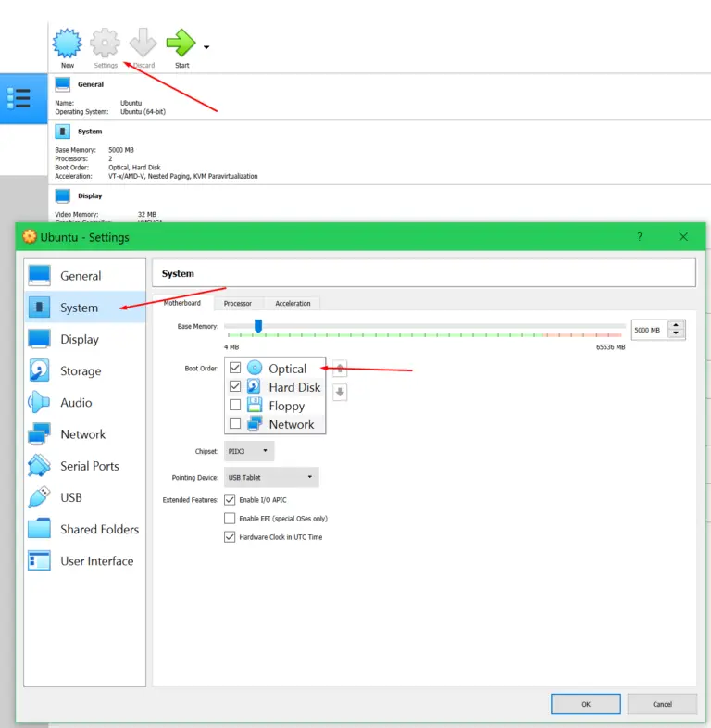
Task: Toggle Hardware Clock in UTC Time
Action: (230, 537)
